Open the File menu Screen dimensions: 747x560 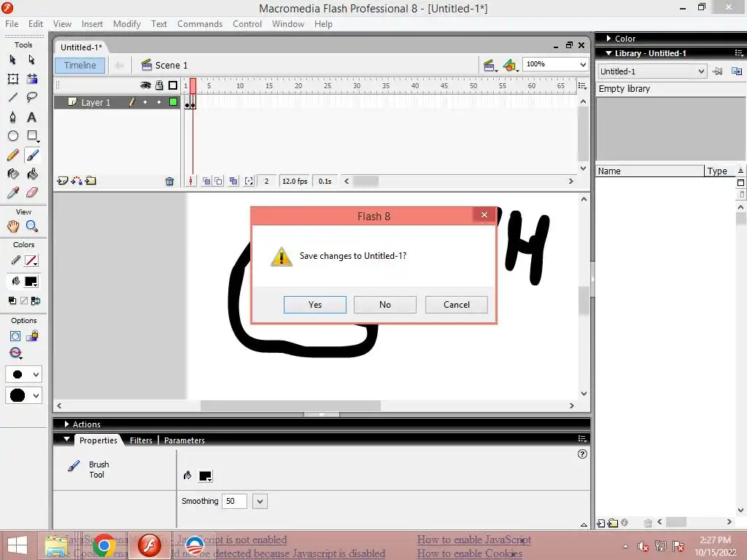pyautogui.click(x=12, y=24)
